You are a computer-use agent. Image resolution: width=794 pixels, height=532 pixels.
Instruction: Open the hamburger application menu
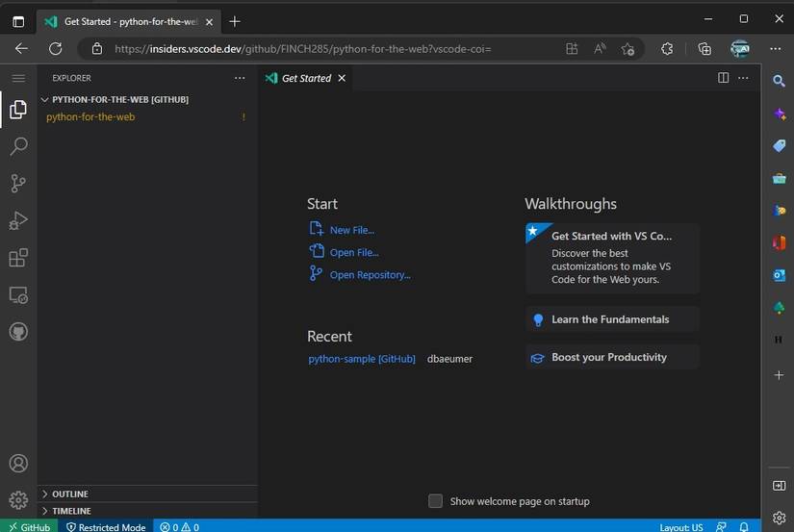tap(18, 78)
